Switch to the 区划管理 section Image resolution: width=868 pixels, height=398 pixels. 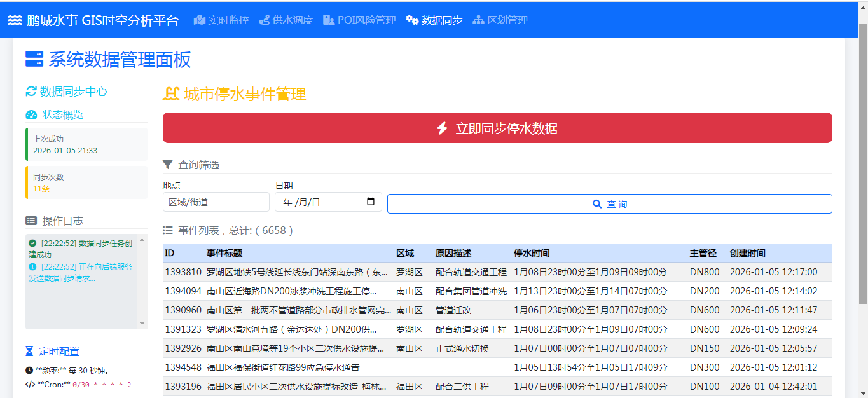[500, 19]
